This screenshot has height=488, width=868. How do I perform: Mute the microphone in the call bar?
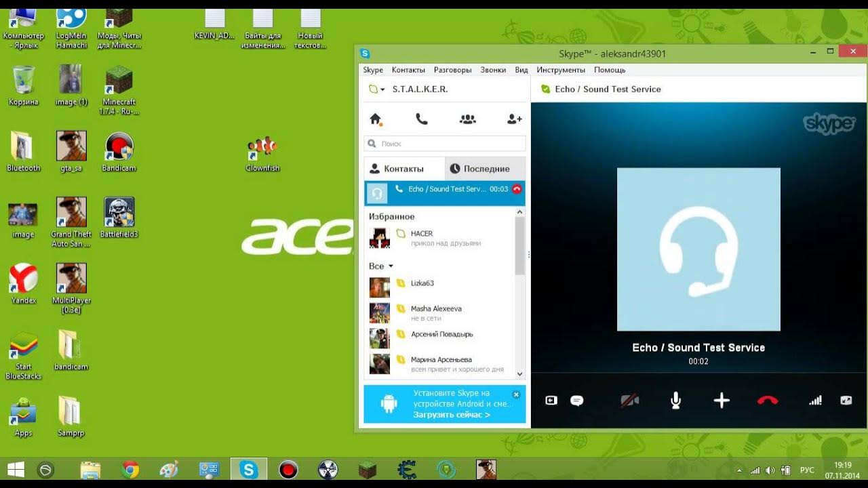[675, 401]
